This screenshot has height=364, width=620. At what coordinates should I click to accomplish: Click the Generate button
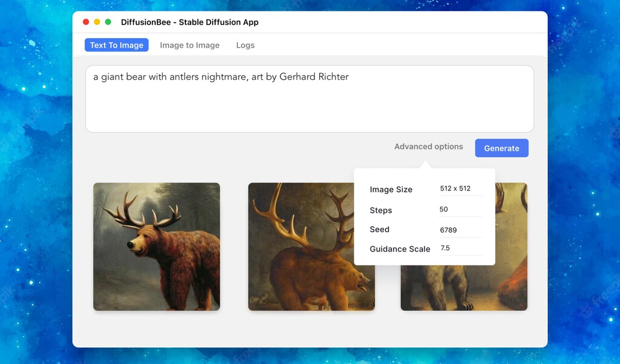tap(501, 148)
